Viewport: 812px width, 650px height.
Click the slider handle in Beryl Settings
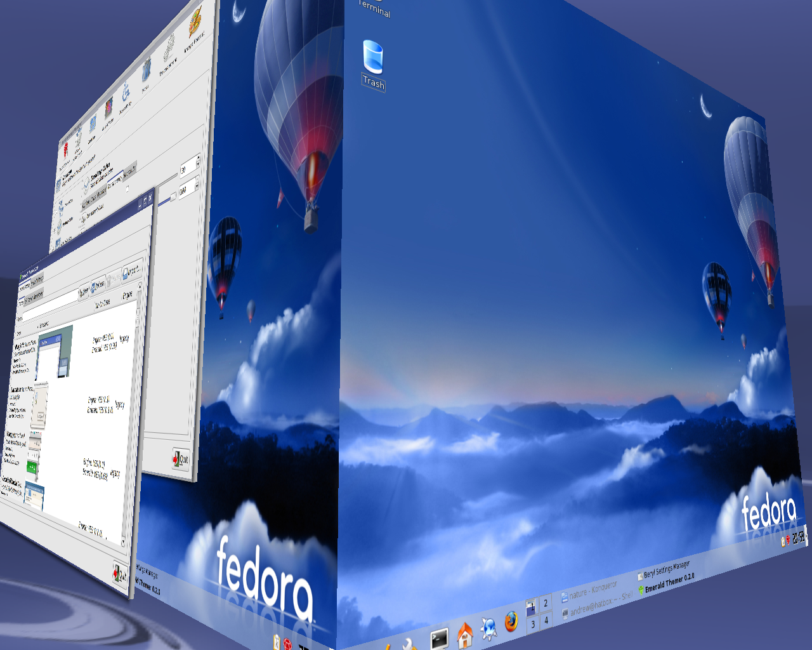tap(173, 197)
